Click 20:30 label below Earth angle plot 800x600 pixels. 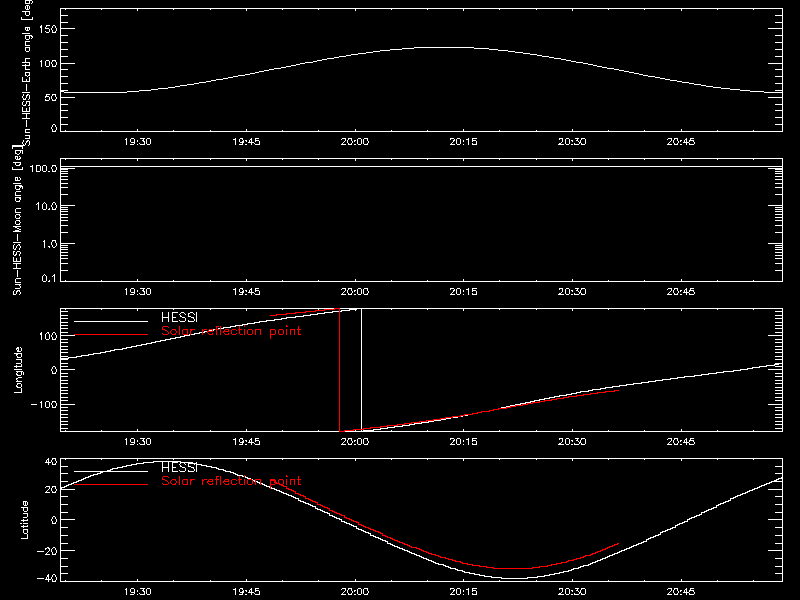572,142
